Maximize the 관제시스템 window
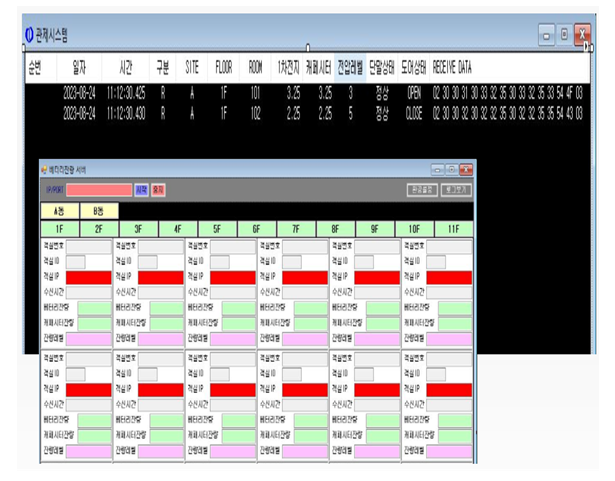 pos(564,35)
